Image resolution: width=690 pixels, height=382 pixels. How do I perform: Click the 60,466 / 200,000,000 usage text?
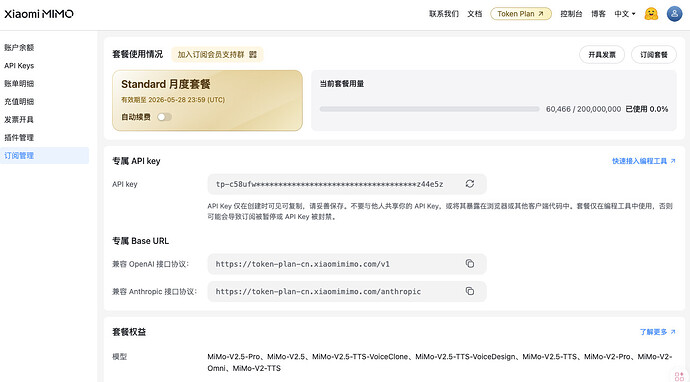coord(584,109)
